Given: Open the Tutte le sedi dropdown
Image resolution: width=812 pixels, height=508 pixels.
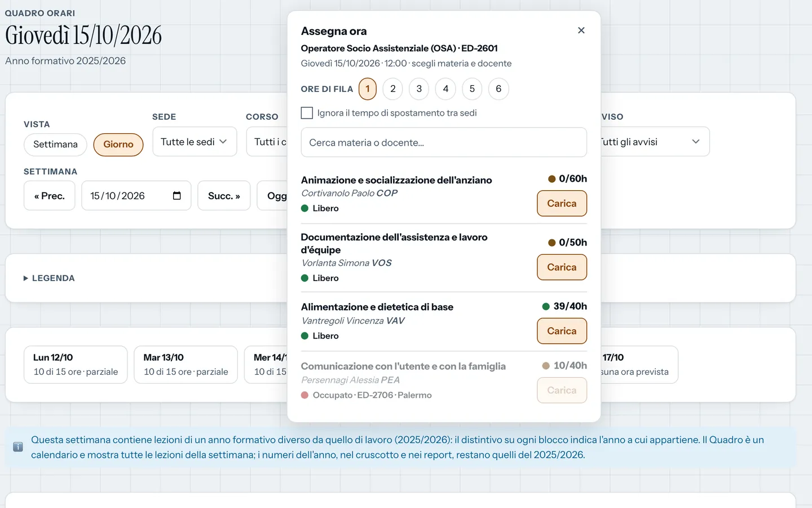Looking at the screenshot, I should click(x=195, y=142).
